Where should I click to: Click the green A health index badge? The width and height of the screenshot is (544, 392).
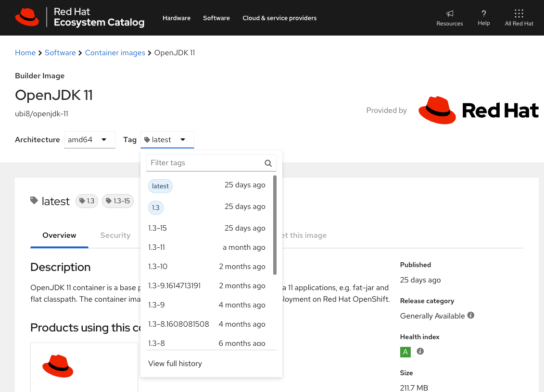tap(405, 352)
